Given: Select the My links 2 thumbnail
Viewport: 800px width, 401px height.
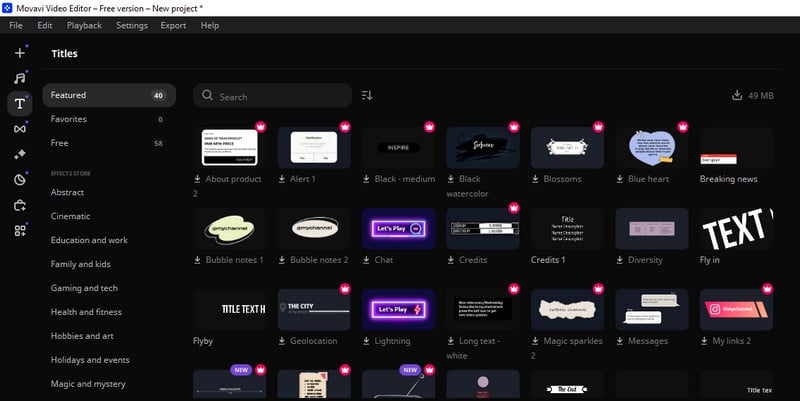Looking at the screenshot, I should pyautogui.click(x=736, y=310).
